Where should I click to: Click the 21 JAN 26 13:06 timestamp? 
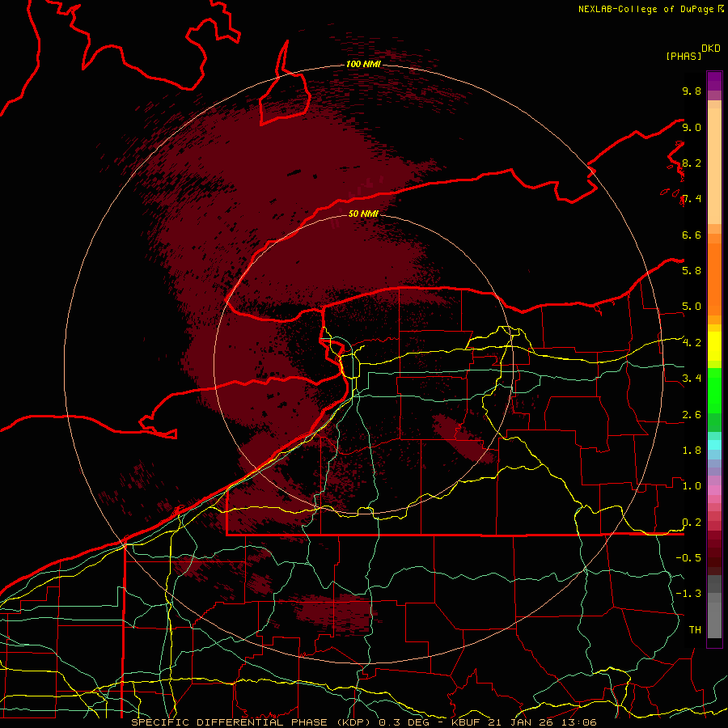542,722
